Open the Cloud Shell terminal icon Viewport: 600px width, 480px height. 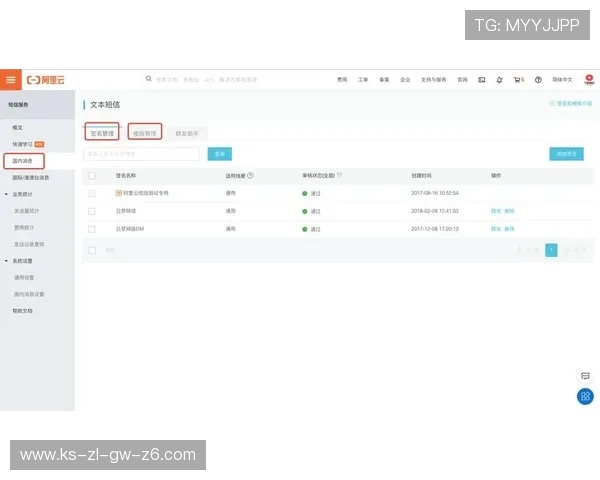click(x=482, y=80)
